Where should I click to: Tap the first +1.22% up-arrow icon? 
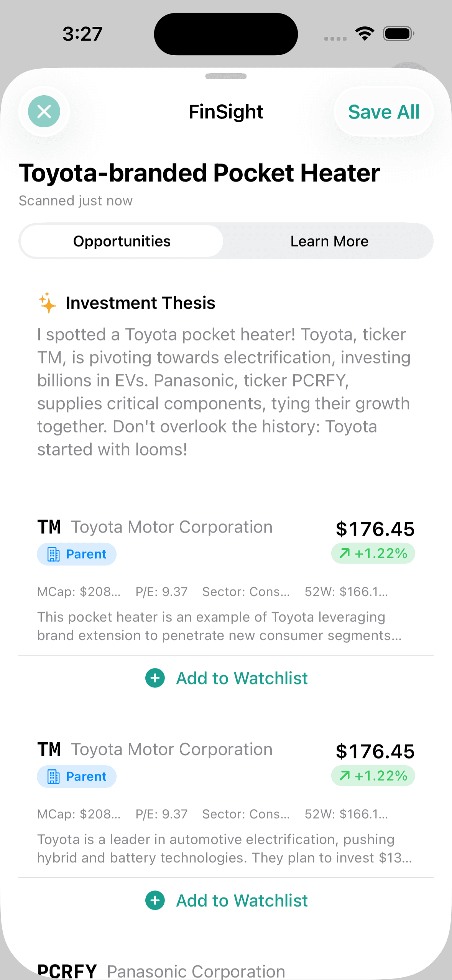[345, 553]
